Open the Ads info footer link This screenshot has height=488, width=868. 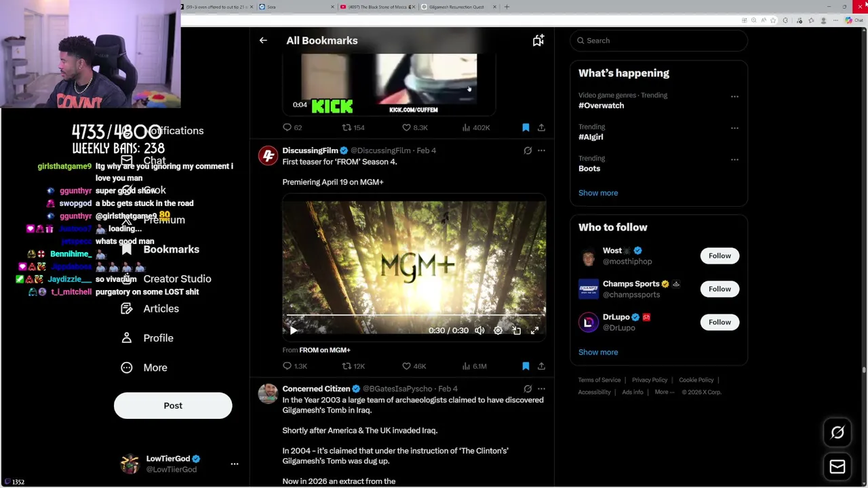[633, 392]
